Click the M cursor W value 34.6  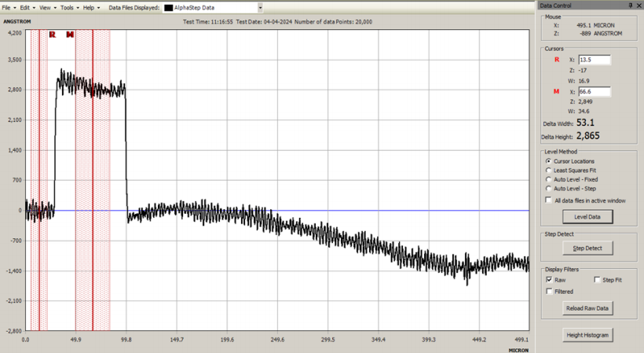pyautogui.click(x=584, y=111)
